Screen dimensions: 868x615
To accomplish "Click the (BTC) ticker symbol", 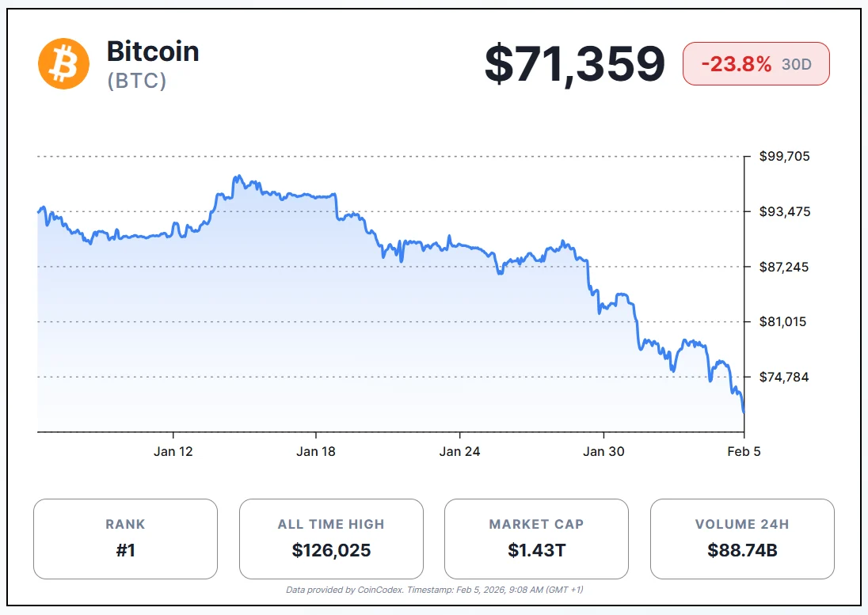I will (137, 81).
